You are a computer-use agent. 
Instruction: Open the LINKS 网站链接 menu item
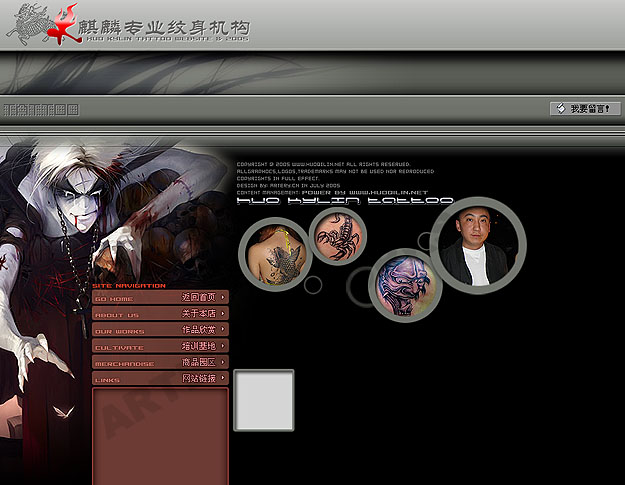pyautogui.click(x=160, y=380)
